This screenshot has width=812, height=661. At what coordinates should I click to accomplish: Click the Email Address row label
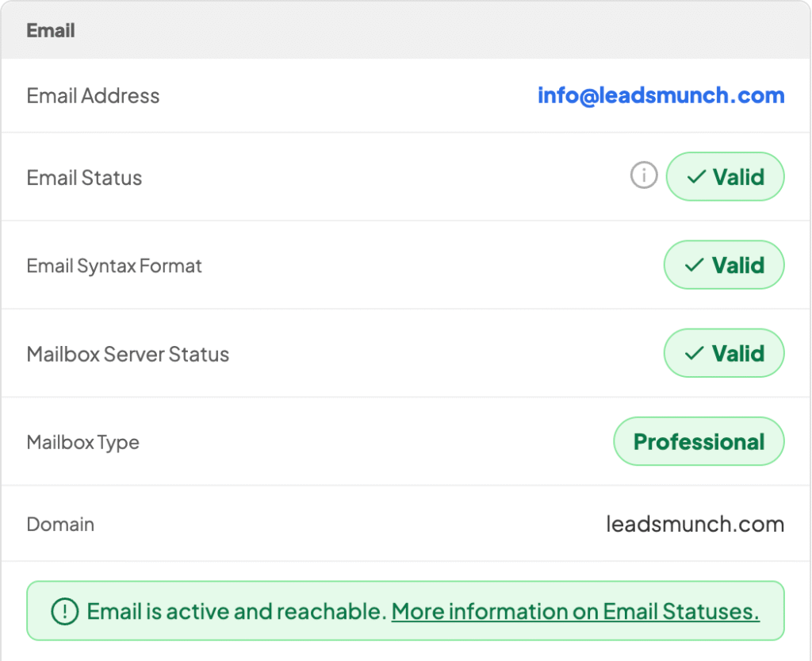pyautogui.click(x=93, y=96)
